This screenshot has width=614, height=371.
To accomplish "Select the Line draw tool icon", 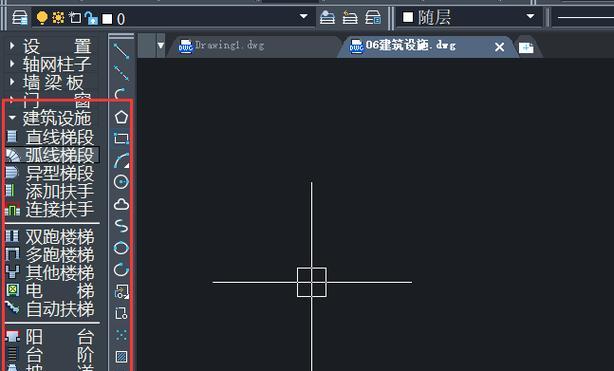I will tap(121, 52).
